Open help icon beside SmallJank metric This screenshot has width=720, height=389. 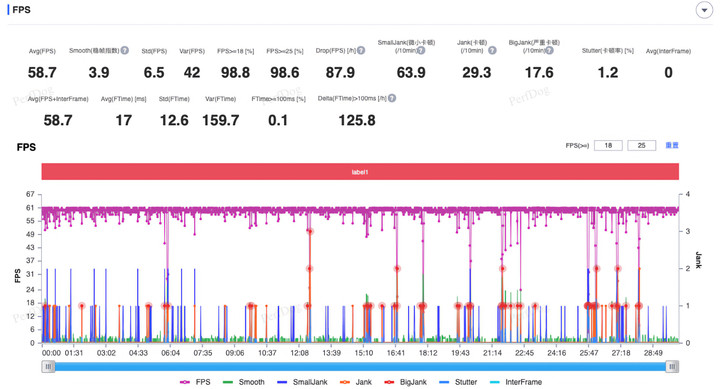421,51
